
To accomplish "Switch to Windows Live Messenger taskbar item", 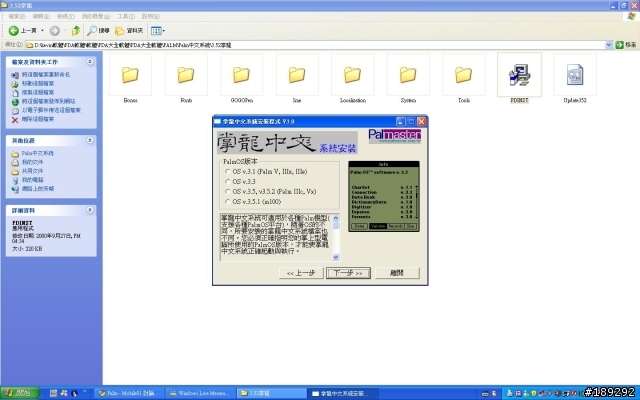I will click(200, 393).
